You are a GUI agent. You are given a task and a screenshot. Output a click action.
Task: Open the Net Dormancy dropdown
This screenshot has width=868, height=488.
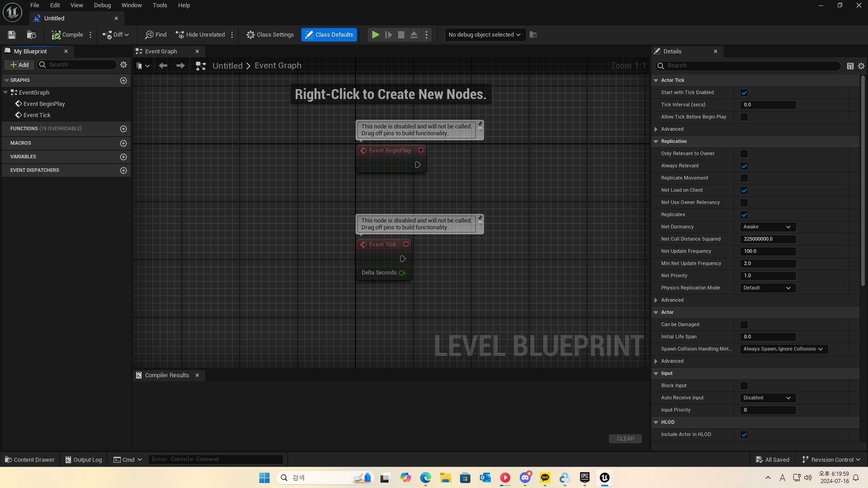768,227
